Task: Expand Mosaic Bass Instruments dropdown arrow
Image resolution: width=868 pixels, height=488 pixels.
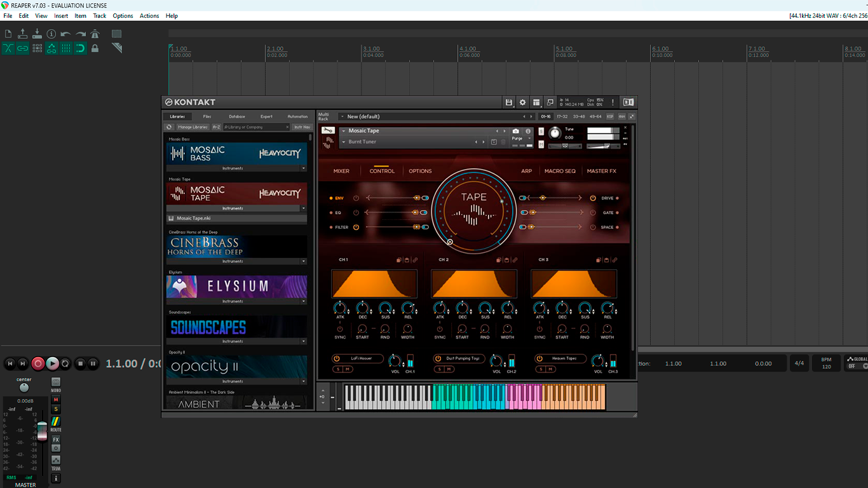Action: pos(303,168)
